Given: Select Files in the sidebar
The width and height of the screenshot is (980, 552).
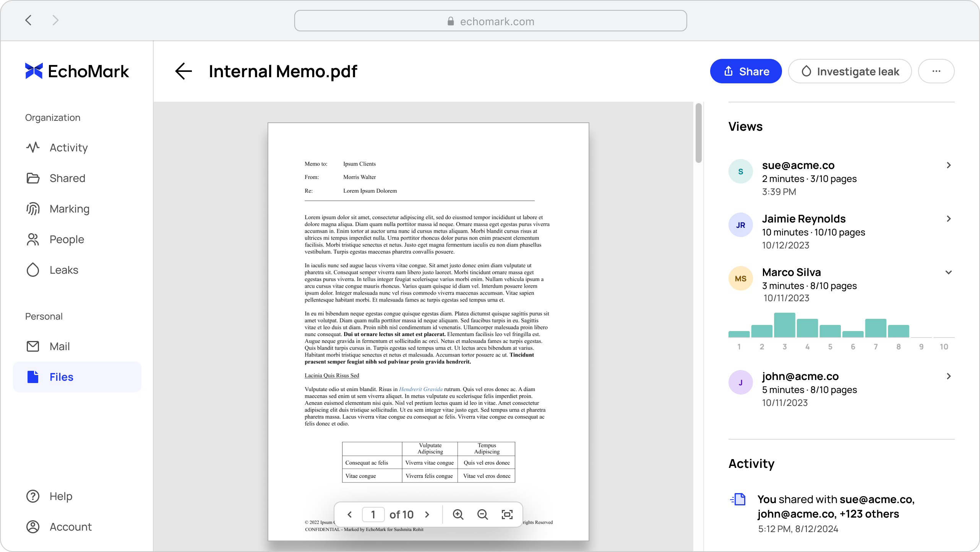Looking at the screenshot, I should click(x=77, y=377).
